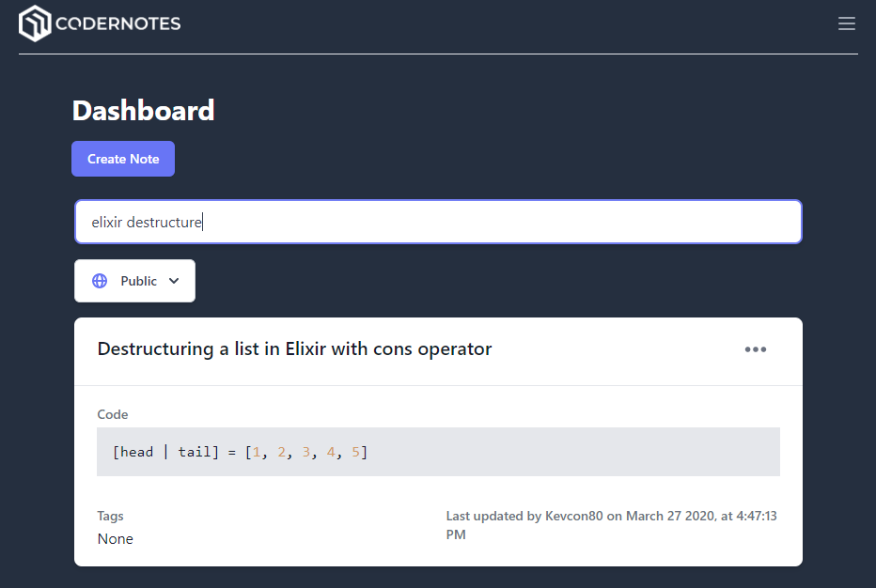Click the globe icon in Public selector

[100, 281]
